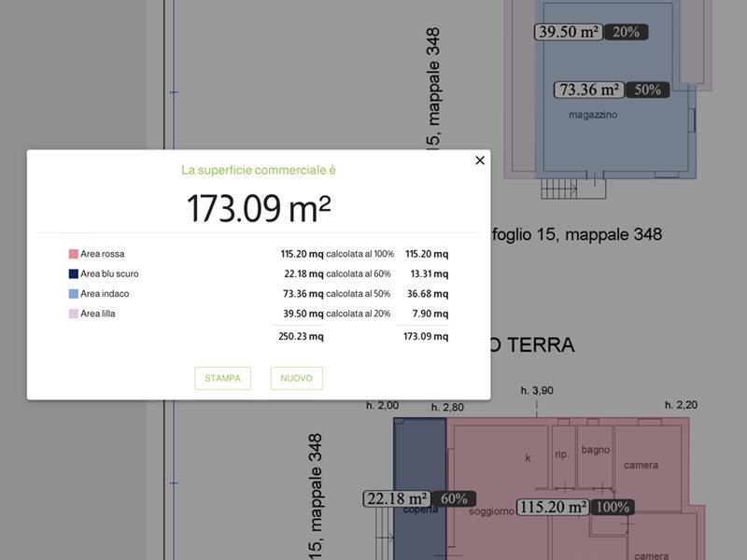Click the 73.36 m² area label
Viewport: 747px width, 560px height.
(x=589, y=91)
